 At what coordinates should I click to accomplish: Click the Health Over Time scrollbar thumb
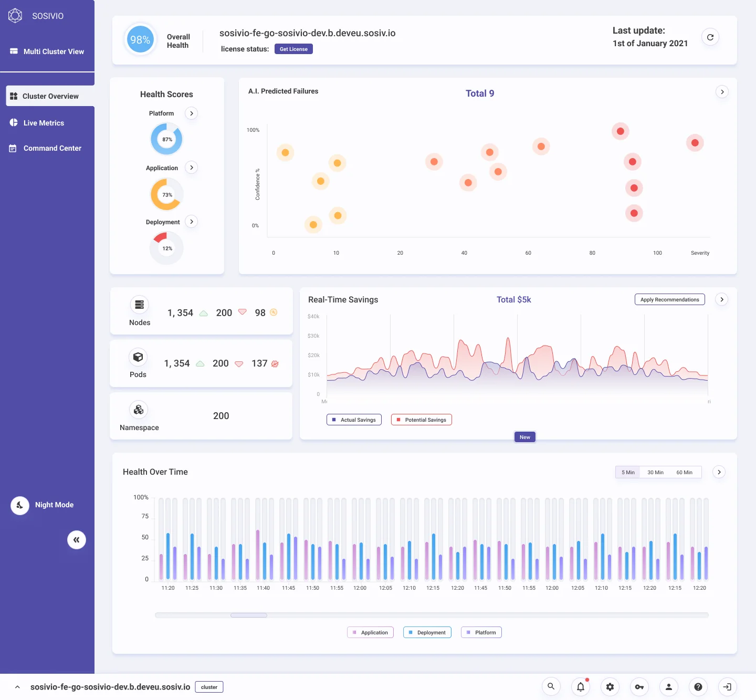(x=249, y=615)
